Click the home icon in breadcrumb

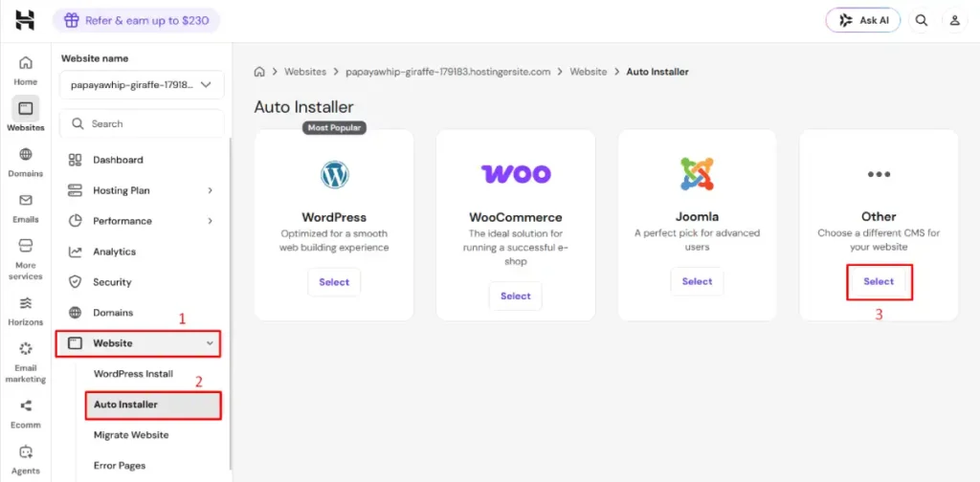259,72
